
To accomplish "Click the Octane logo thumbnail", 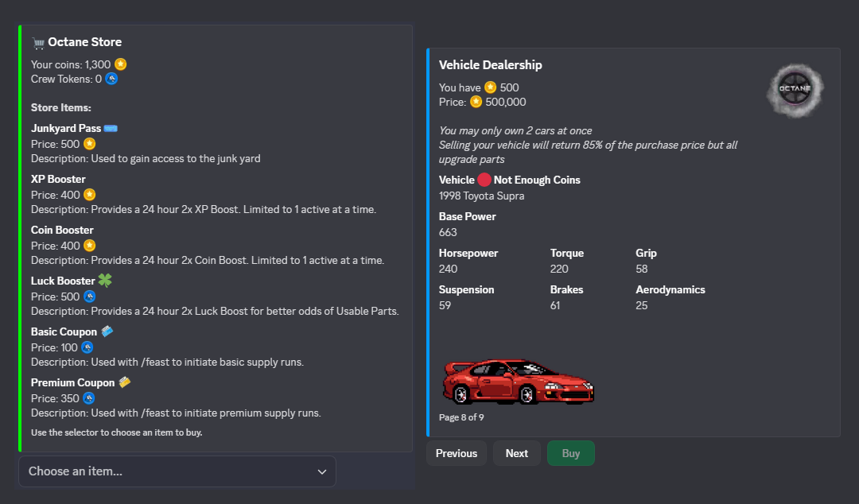I will pos(795,90).
